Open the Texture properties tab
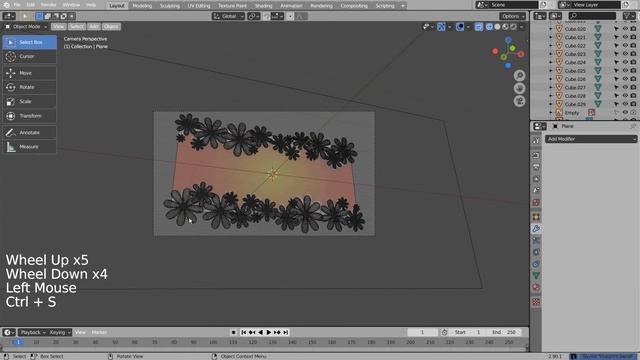The height and width of the screenshot is (360, 640). click(x=536, y=302)
